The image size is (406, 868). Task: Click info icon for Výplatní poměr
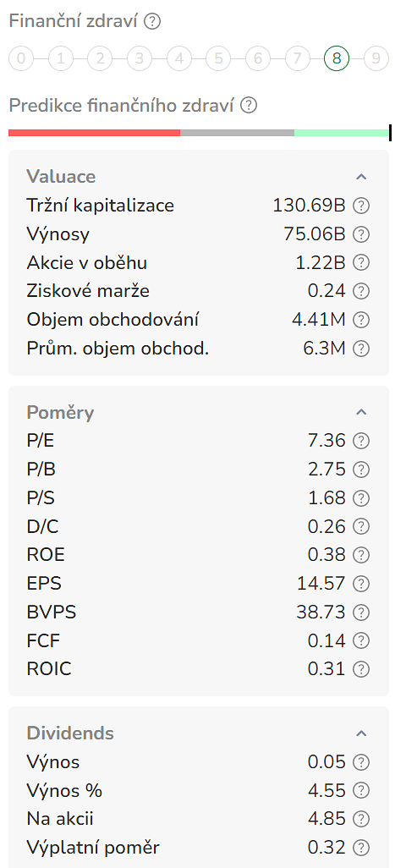(x=361, y=848)
